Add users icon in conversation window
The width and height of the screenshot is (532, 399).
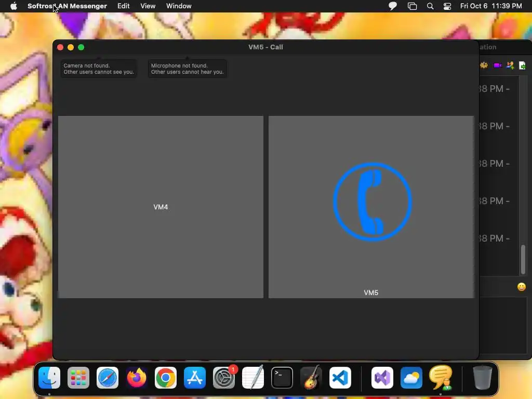pyautogui.click(x=510, y=65)
